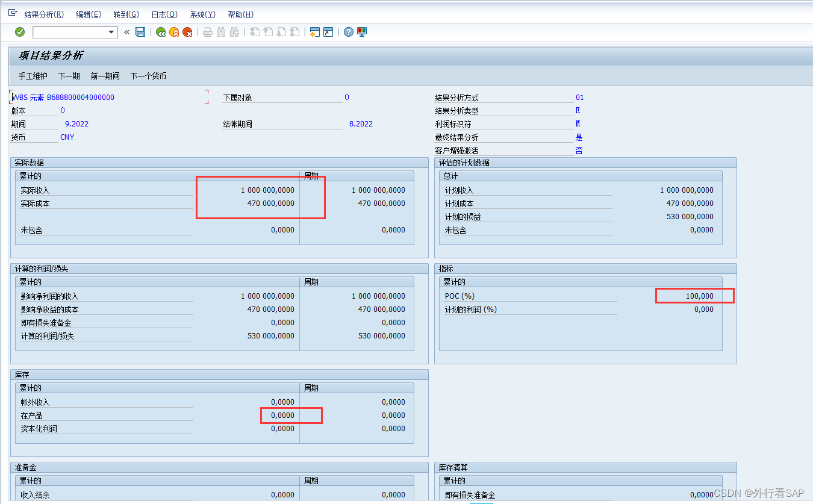The image size is (813, 504).
Task: Click the 版本 value 0
Action: point(63,111)
